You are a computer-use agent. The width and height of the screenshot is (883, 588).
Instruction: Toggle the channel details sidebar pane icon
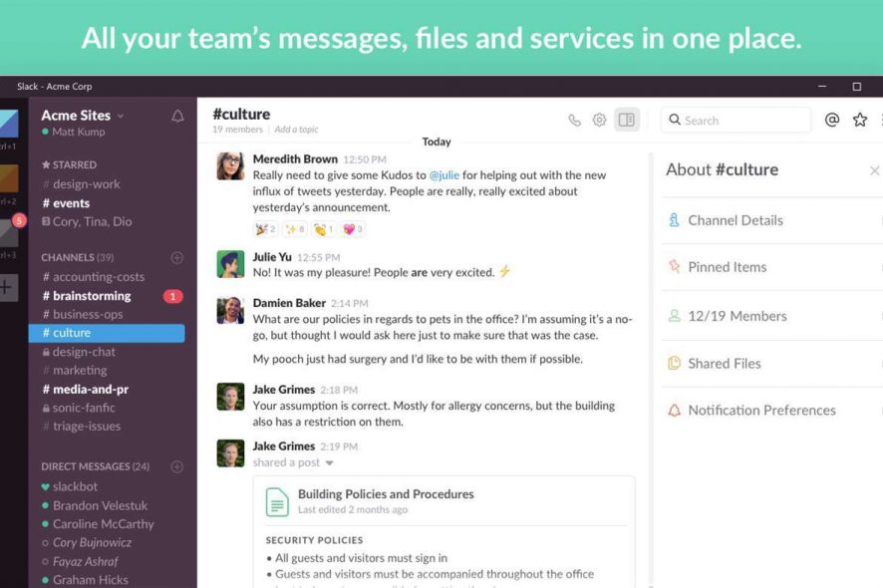coord(626,120)
